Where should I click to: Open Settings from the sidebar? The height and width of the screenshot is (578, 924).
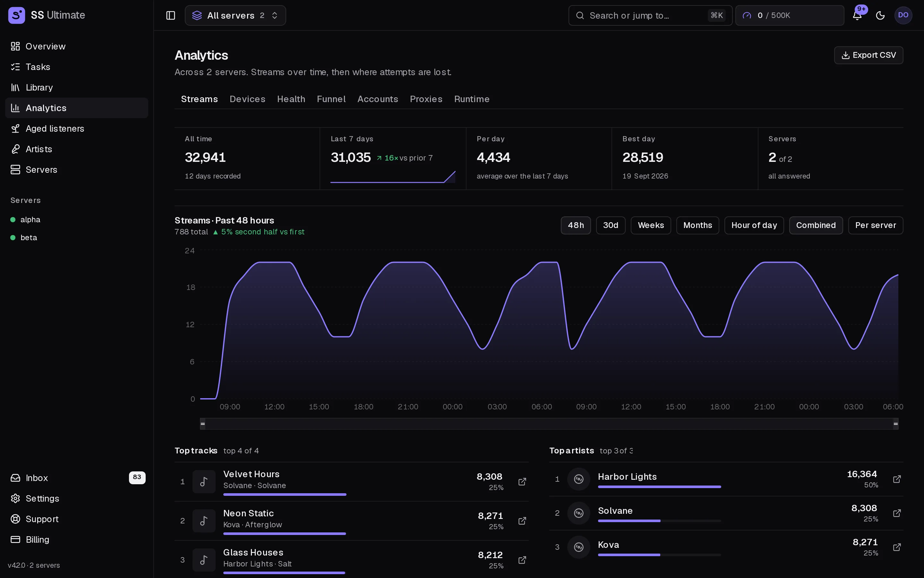click(x=77, y=498)
